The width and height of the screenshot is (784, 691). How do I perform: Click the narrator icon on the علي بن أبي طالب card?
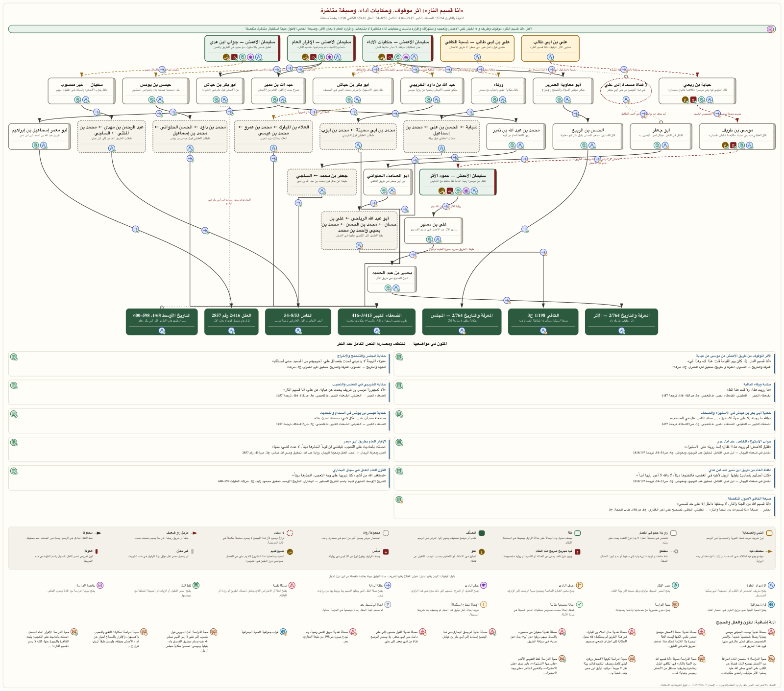550,57
